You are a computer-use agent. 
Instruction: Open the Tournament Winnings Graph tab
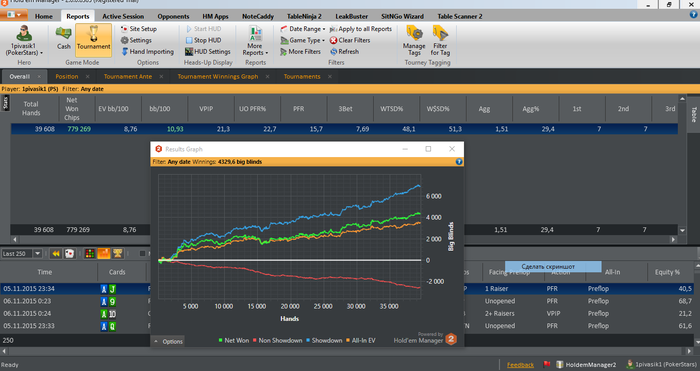click(218, 76)
